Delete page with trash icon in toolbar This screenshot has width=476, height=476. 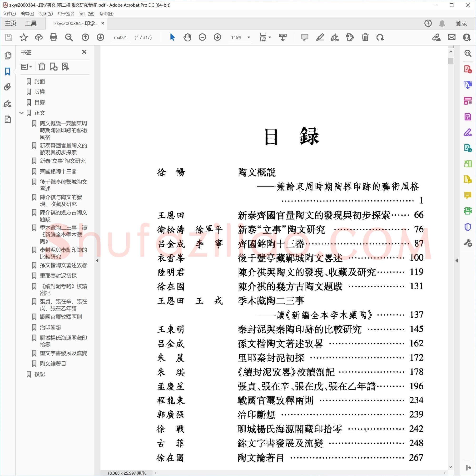(x=365, y=37)
